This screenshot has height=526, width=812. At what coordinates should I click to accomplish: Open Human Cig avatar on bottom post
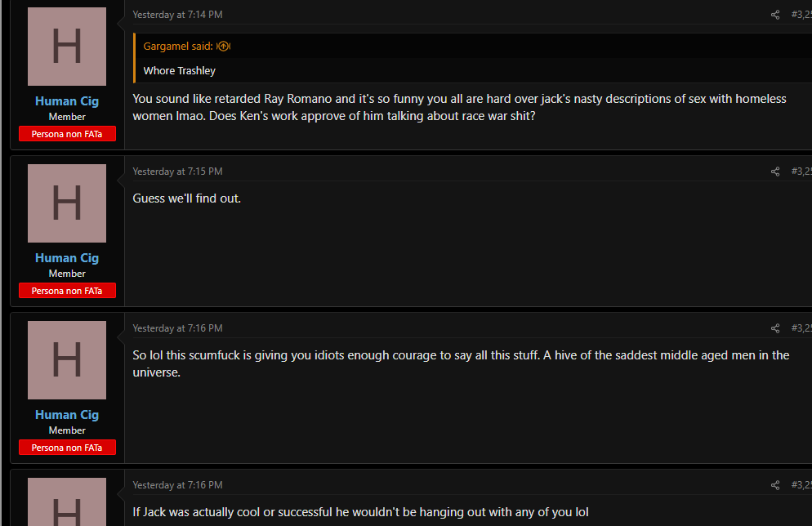[x=67, y=501]
